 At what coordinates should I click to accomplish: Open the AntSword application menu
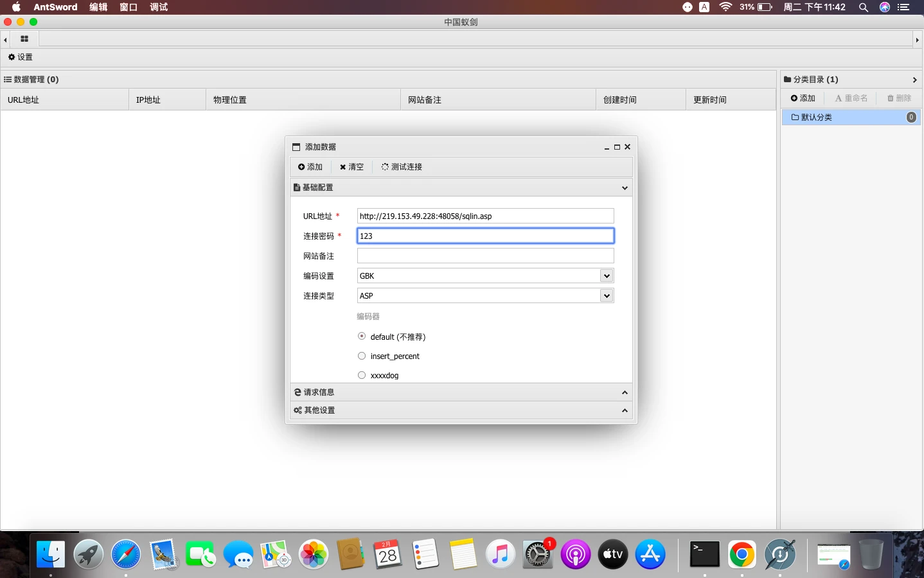pos(55,7)
